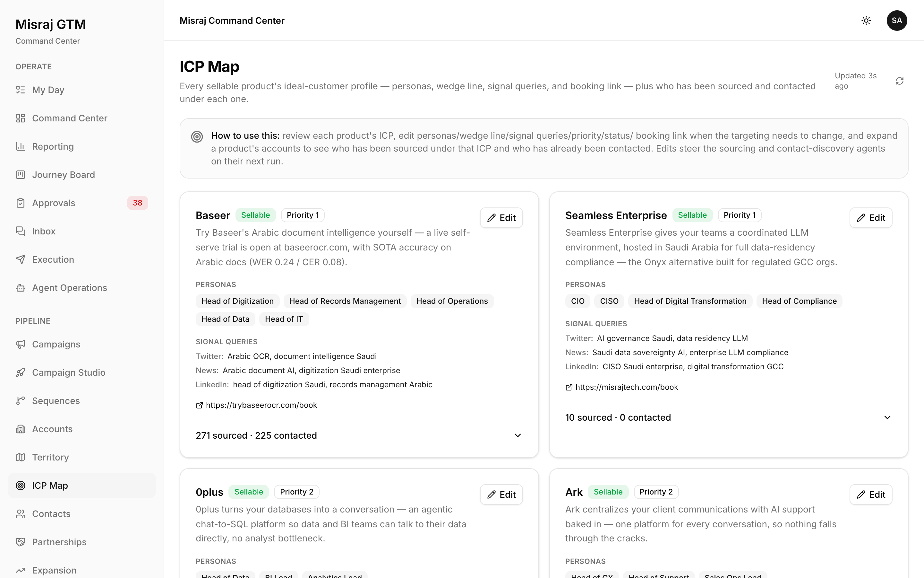Click the Partnerships handshake icon
This screenshot has height=578, width=924.
click(x=21, y=542)
